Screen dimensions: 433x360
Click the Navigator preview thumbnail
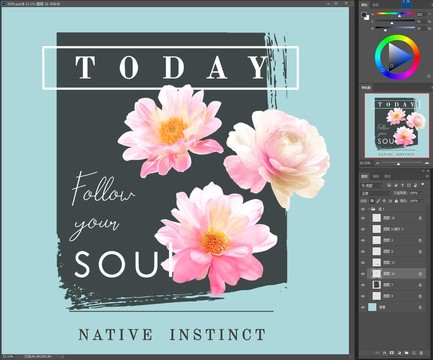[397, 125]
